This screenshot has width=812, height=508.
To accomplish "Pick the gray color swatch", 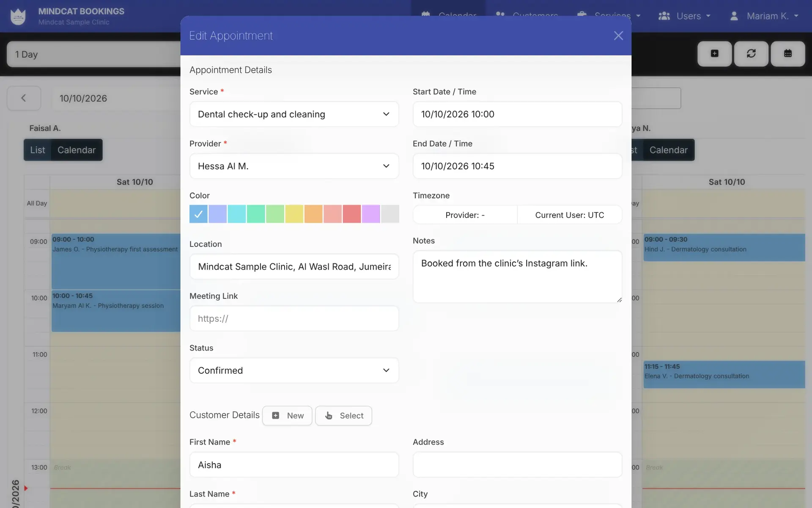I will (x=390, y=214).
